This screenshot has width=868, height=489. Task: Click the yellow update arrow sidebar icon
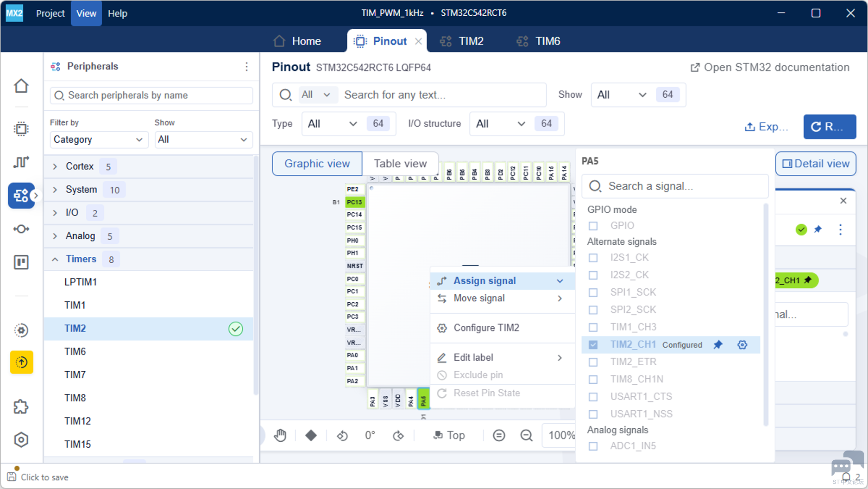tap(21, 362)
